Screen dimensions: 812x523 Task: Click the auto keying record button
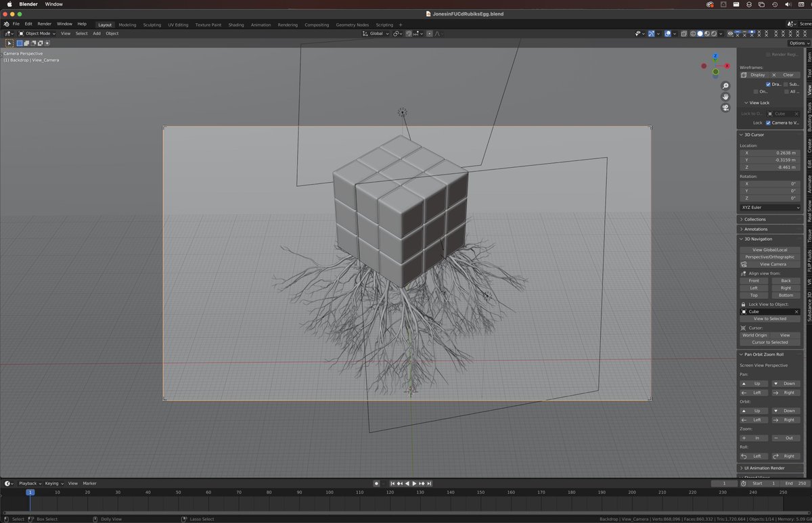377,484
